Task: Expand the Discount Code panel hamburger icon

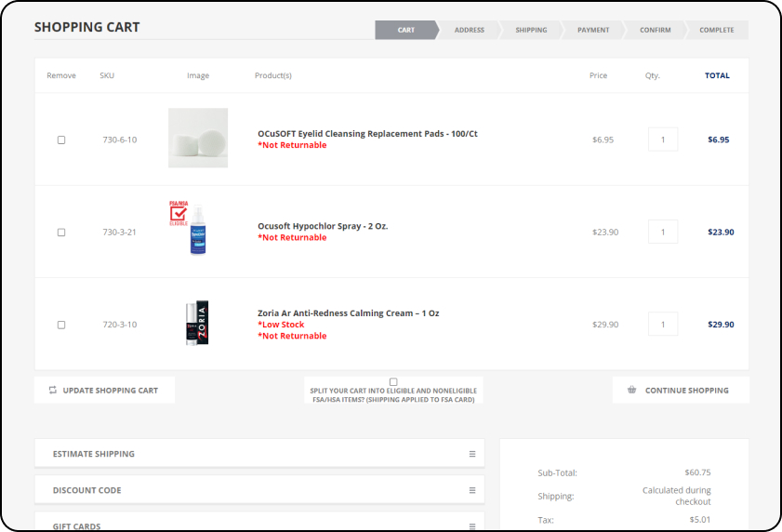Action: coord(471,490)
